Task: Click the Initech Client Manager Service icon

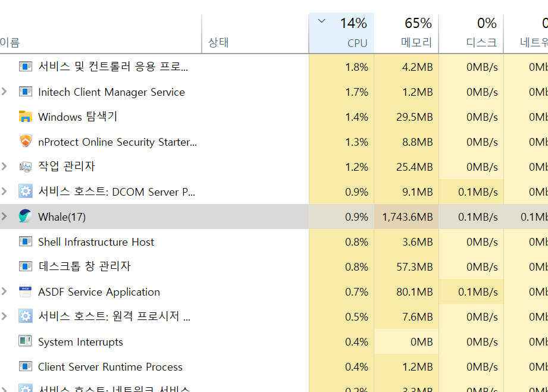Action: click(26, 92)
